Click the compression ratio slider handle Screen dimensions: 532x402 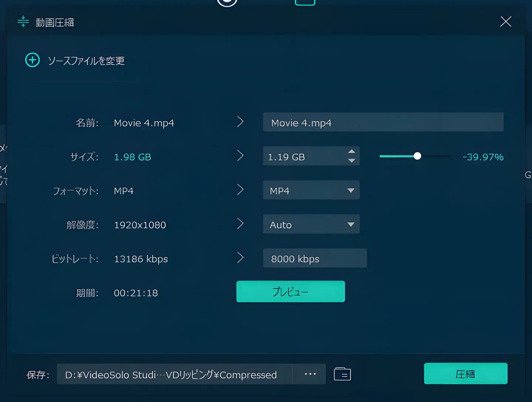pyautogui.click(x=417, y=156)
